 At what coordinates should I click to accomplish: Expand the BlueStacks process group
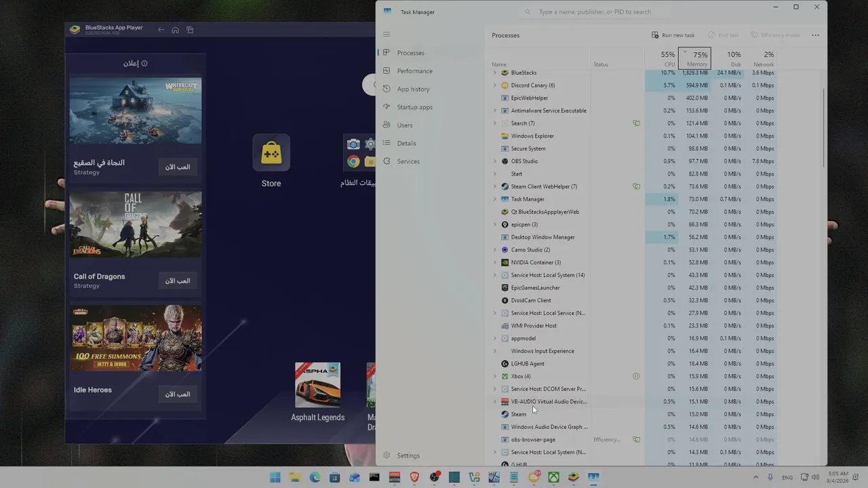[494, 73]
